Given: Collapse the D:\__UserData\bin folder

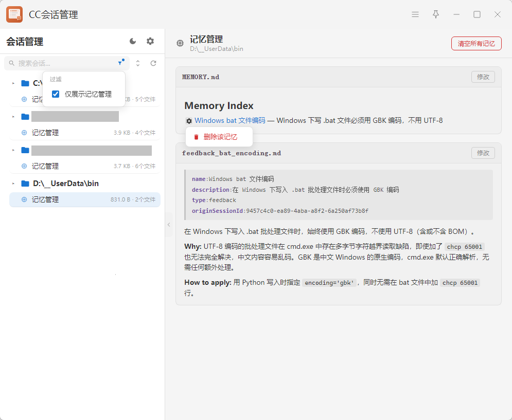Looking at the screenshot, I should point(13,184).
